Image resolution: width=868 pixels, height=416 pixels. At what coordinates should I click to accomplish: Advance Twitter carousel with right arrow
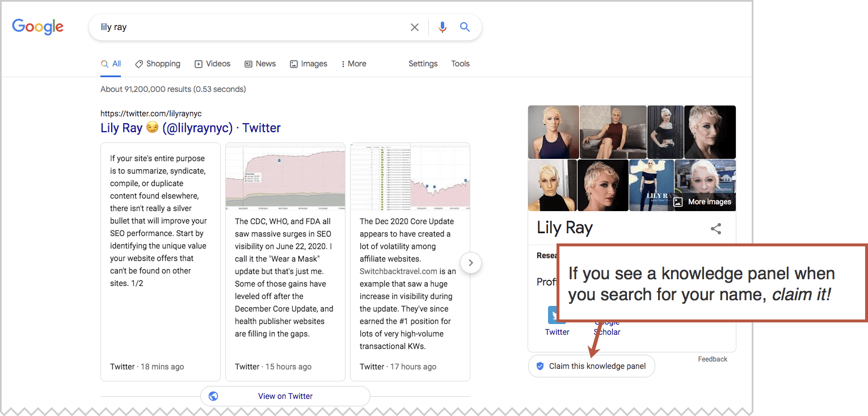tap(471, 263)
